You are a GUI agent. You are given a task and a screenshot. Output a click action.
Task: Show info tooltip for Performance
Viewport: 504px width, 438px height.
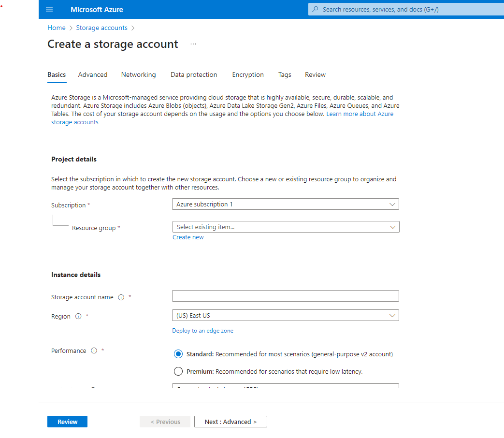click(94, 350)
